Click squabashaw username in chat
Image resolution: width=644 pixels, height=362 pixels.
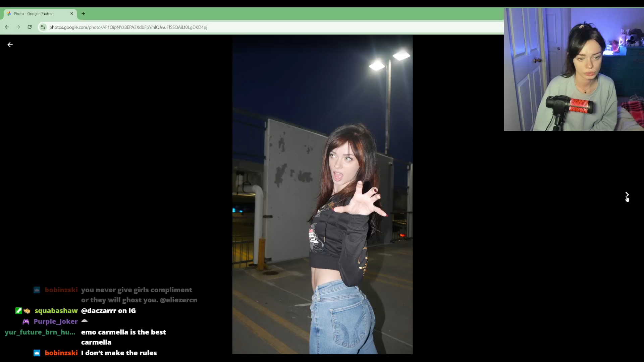pyautogui.click(x=56, y=311)
